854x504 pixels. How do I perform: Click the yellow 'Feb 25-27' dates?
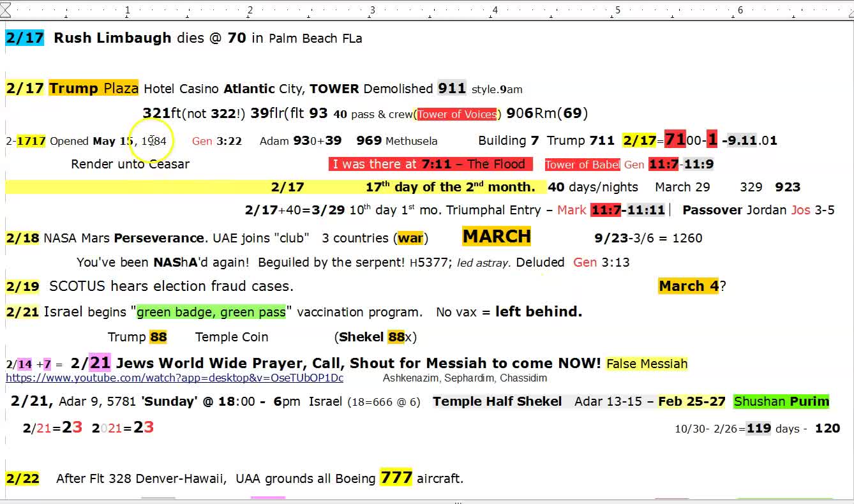[x=692, y=401]
